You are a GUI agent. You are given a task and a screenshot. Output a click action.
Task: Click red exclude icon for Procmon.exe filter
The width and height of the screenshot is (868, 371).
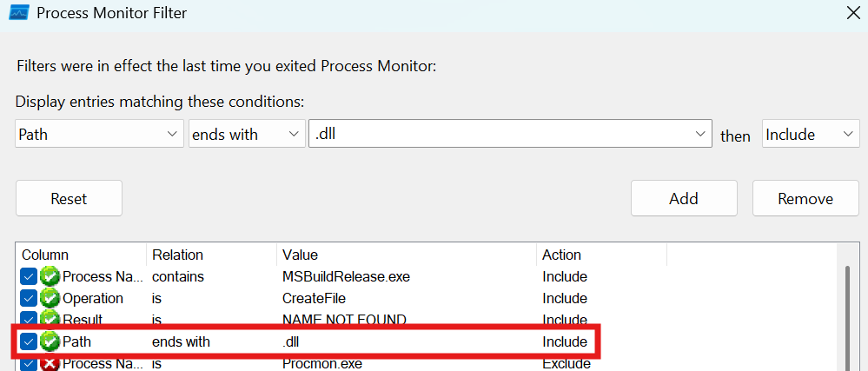[50, 363]
